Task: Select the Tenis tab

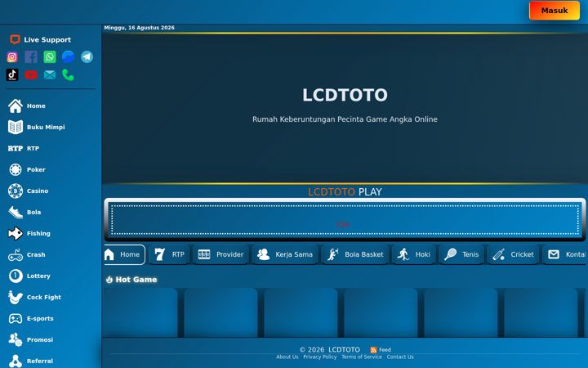Action: 461,254
